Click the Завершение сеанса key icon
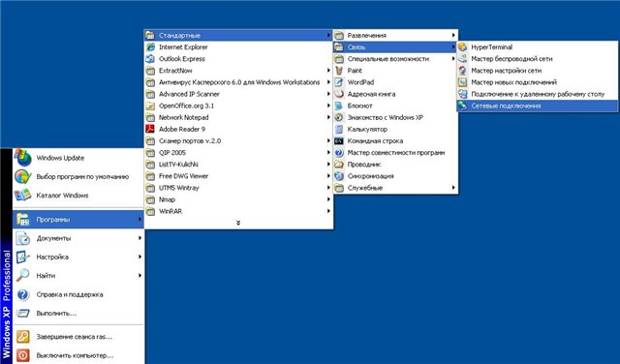620x364 pixels. pos(23,337)
